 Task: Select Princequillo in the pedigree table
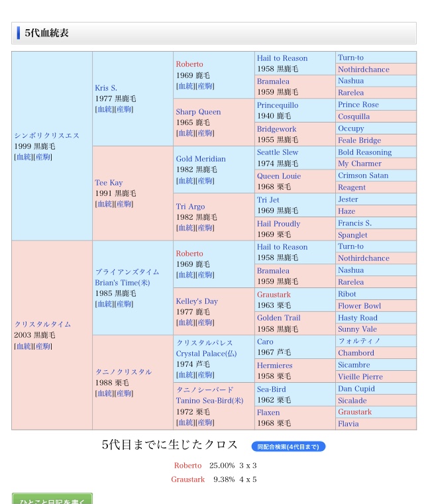(x=278, y=105)
